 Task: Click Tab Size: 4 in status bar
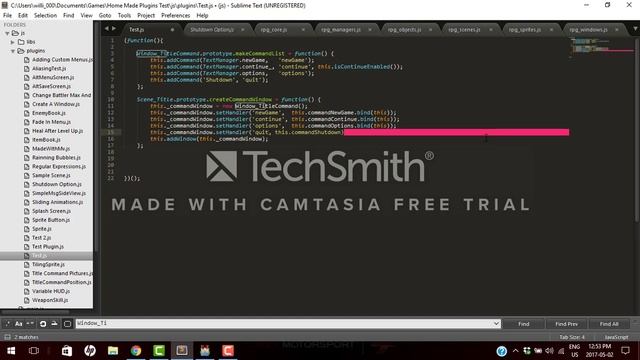(572, 337)
